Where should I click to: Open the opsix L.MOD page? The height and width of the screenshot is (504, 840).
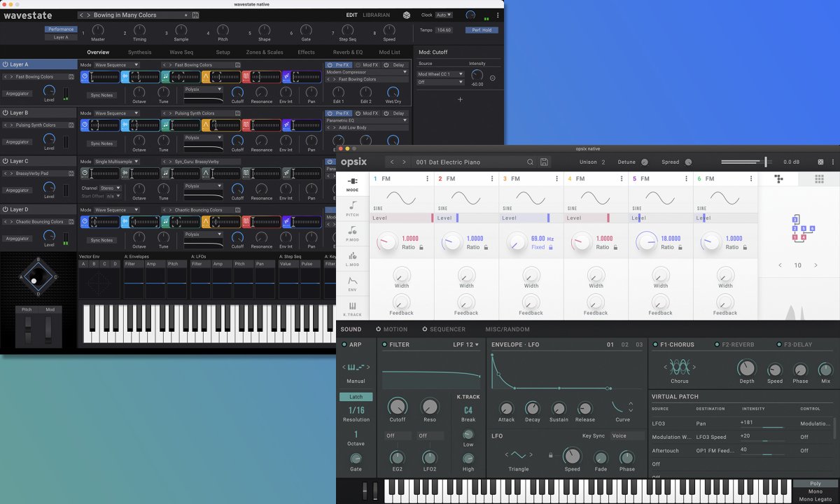352,258
